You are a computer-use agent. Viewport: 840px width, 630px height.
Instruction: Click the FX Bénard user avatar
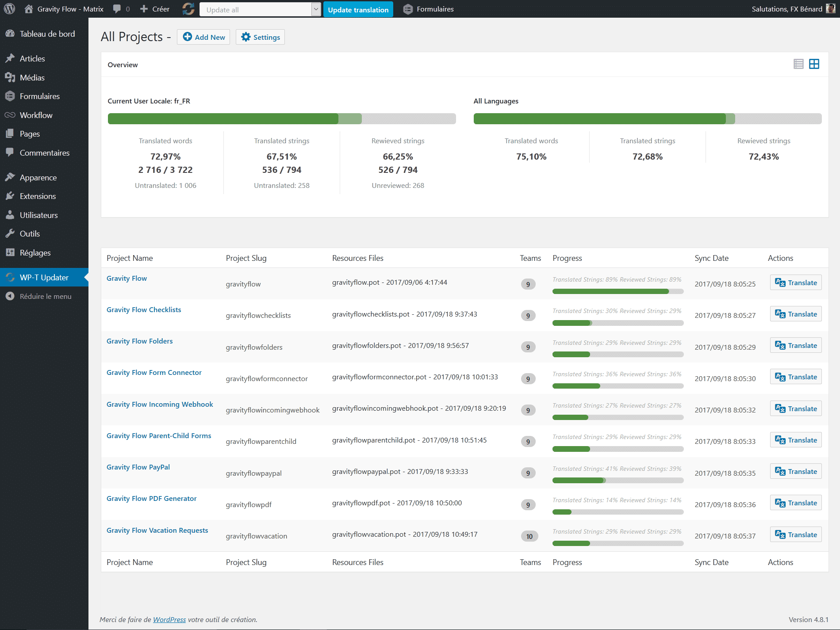[830, 9]
